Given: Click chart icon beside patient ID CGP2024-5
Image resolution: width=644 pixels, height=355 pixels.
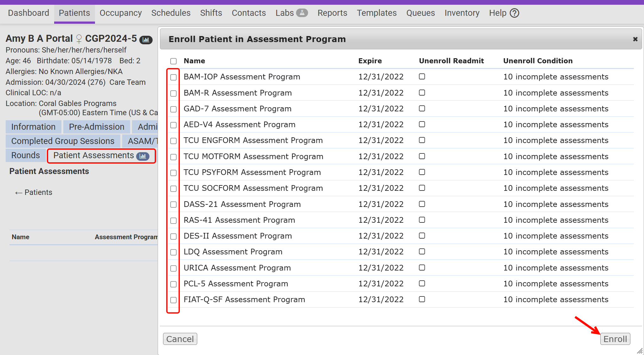Looking at the screenshot, I should tap(146, 40).
